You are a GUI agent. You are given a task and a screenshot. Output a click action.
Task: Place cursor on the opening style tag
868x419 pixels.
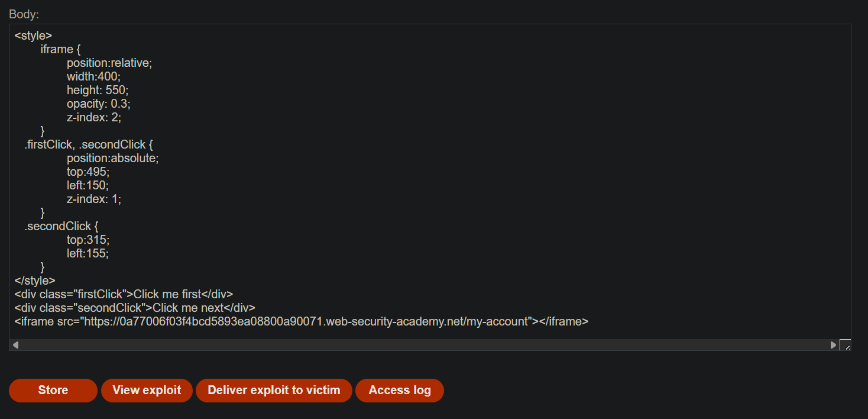33,36
